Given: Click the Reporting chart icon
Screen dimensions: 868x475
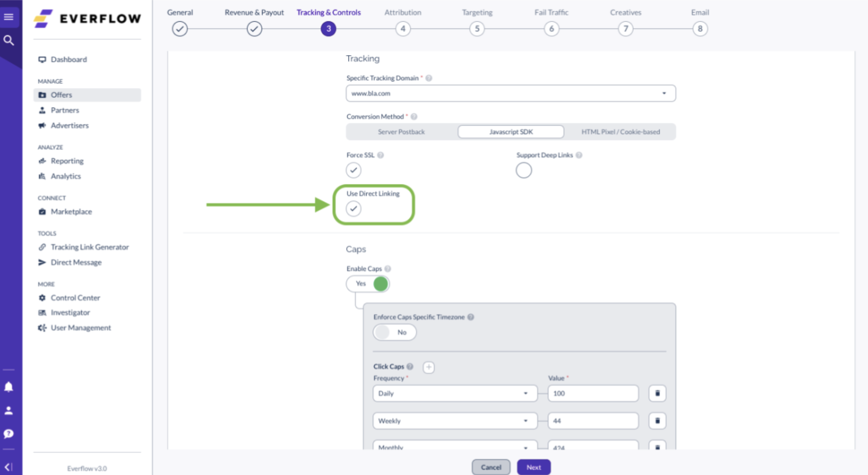Looking at the screenshot, I should (42, 161).
